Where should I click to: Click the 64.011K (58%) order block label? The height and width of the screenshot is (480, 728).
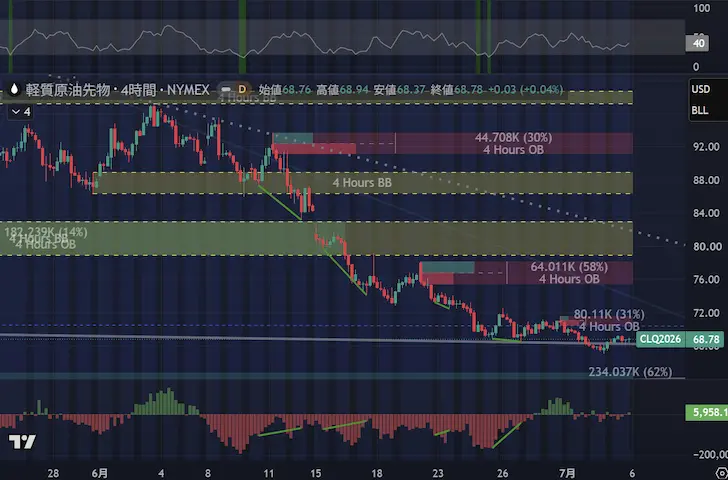(569, 267)
